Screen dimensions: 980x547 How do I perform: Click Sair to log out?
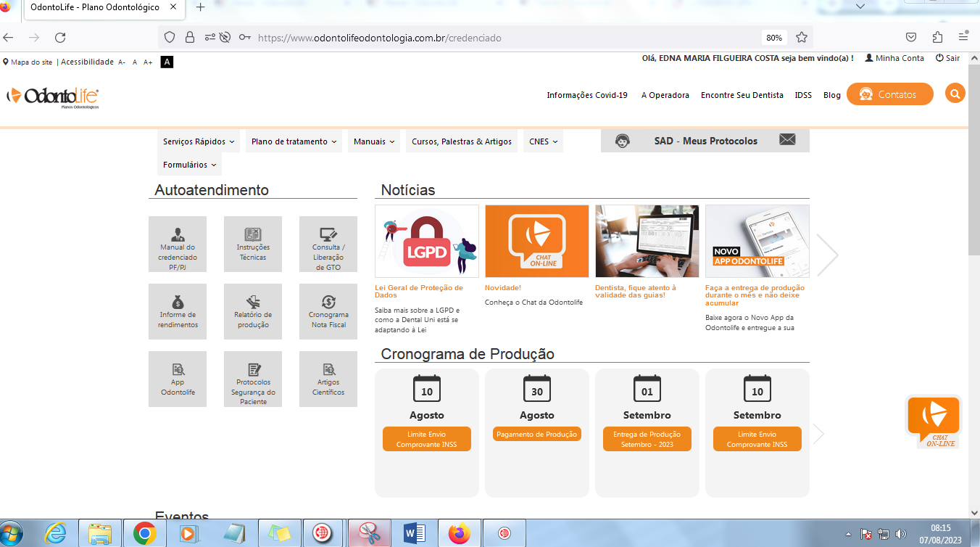(x=947, y=58)
